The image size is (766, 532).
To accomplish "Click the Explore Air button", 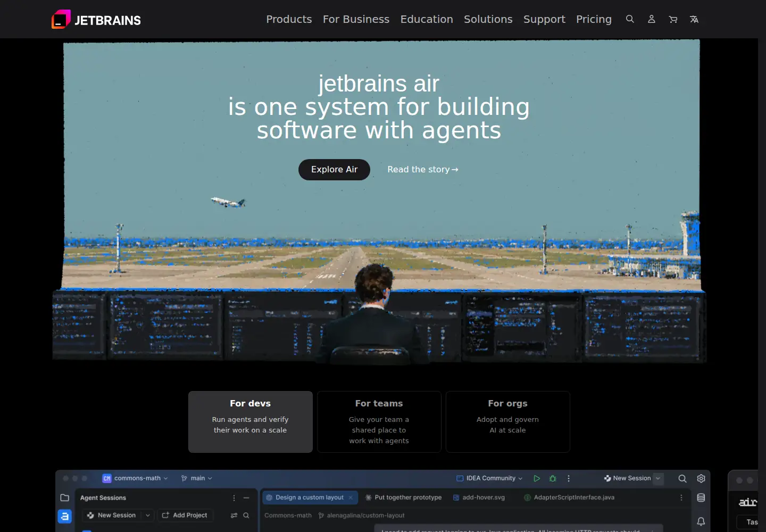I will (x=334, y=169).
